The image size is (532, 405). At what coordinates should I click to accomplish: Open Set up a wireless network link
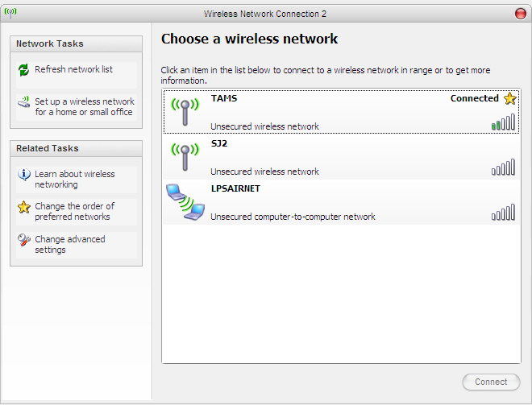85,107
